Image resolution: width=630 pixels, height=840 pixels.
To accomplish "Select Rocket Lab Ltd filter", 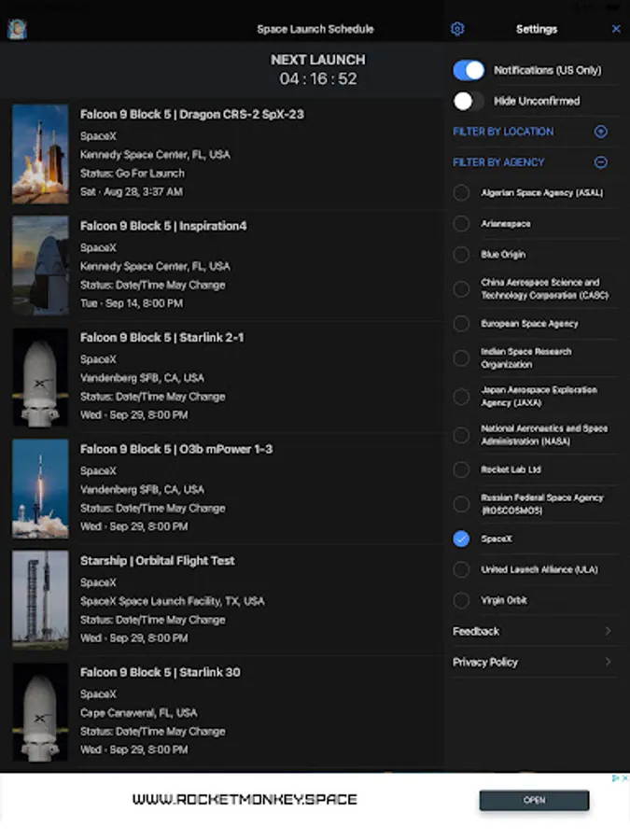I will (x=461, y=469).
